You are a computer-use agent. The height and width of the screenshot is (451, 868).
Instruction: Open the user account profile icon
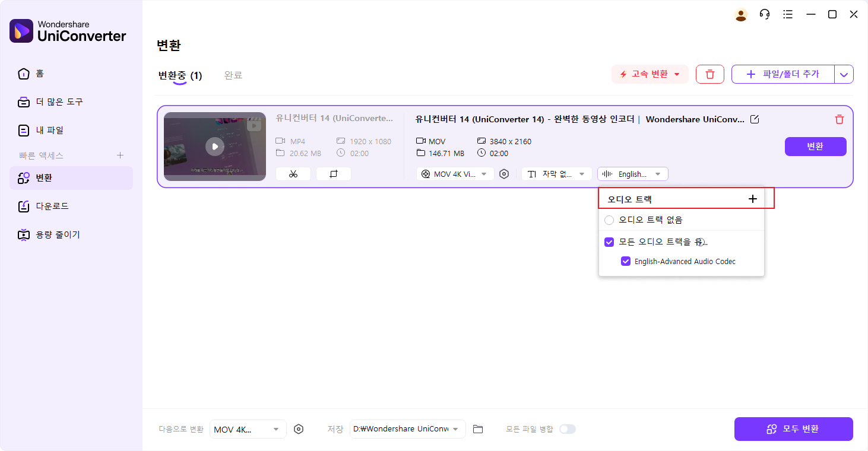click(x=741, y=15)
